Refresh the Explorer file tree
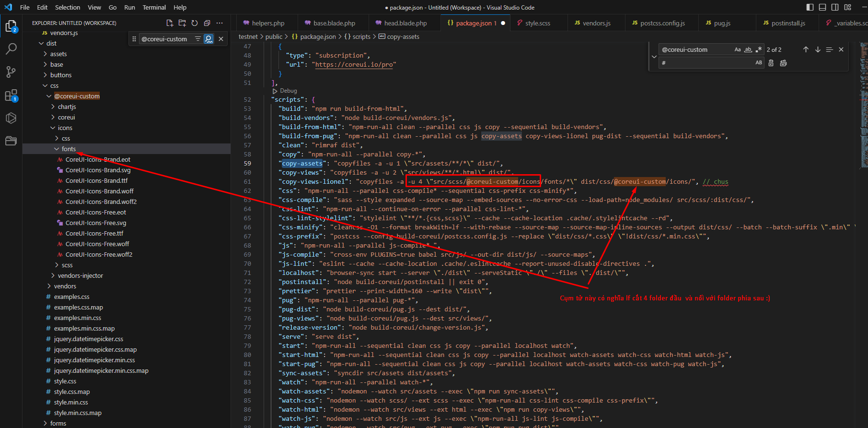868x428 pixels. 195,23
